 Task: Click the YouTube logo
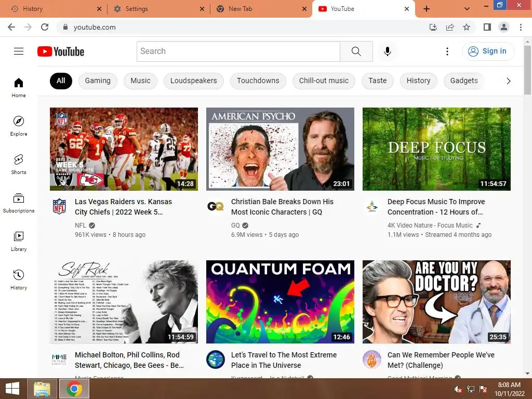click(x=61, y=51)
